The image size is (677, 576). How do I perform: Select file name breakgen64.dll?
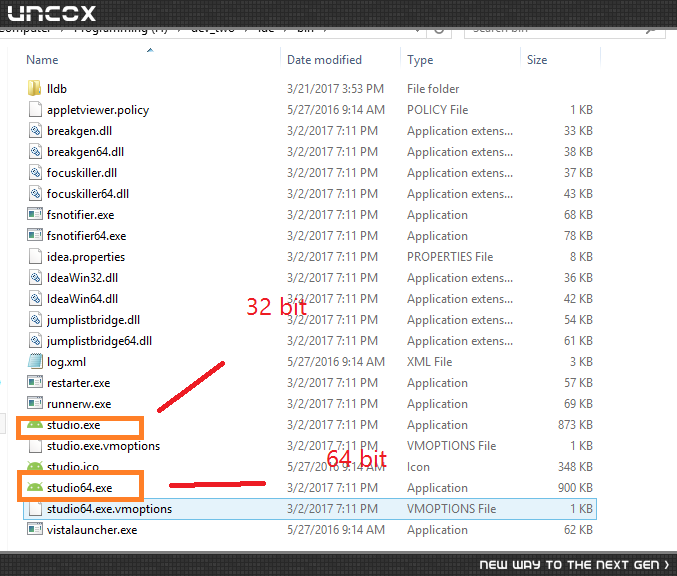pyautogui.click(x=85, y=152)
